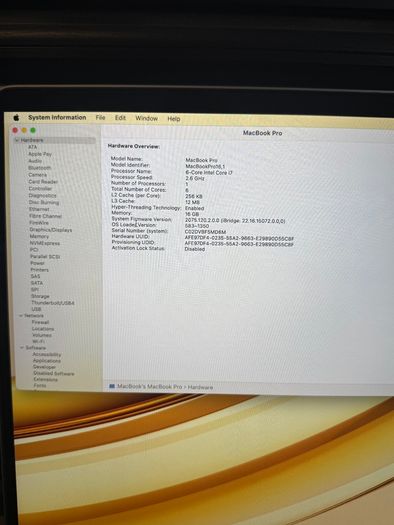Open the System Information app menu

[57, 118]
